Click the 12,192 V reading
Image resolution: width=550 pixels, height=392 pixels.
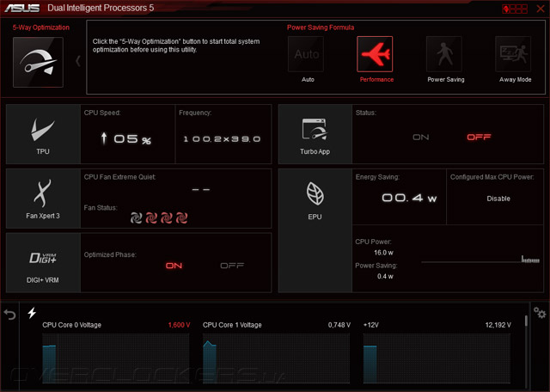click(498, 325)
